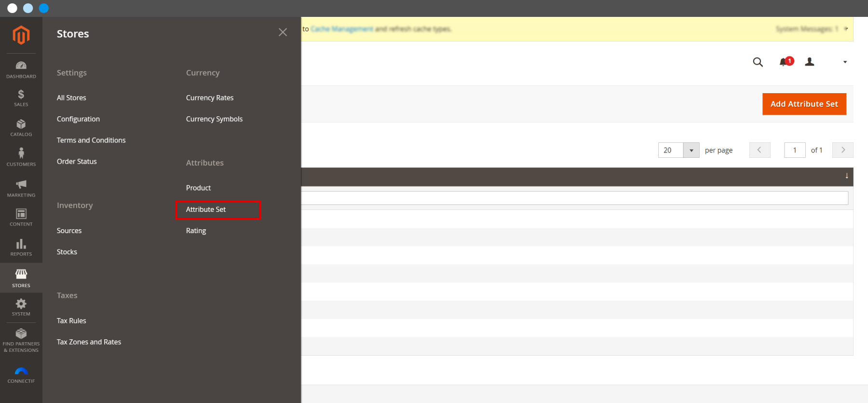Open the Connectif sidebar item
This screenshot has width=868, height=403.
coord(21,375)
